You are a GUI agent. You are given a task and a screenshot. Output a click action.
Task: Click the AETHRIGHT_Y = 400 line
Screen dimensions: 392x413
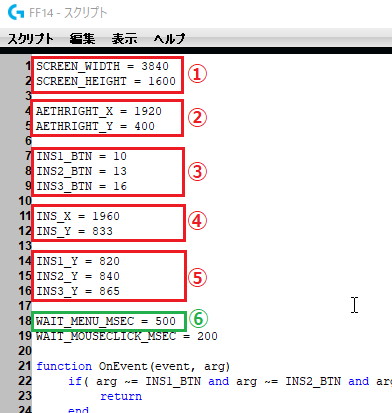click(95, 126)
